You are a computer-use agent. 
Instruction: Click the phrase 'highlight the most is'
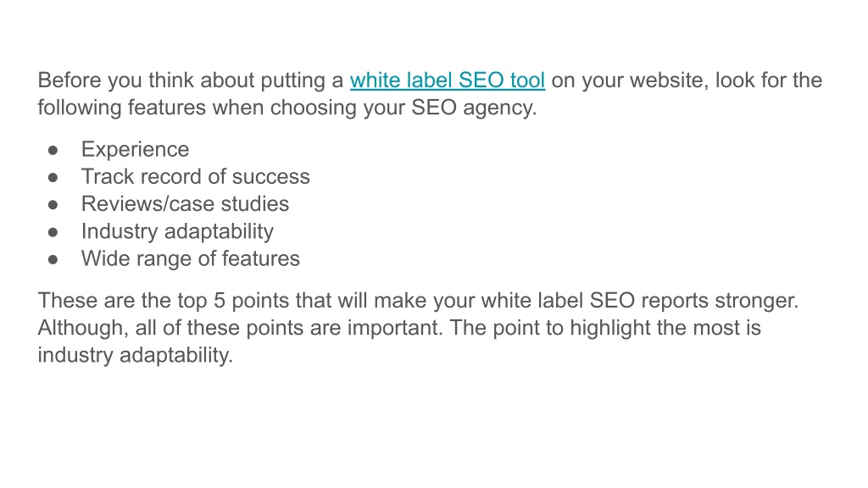(x=665, y=328)
